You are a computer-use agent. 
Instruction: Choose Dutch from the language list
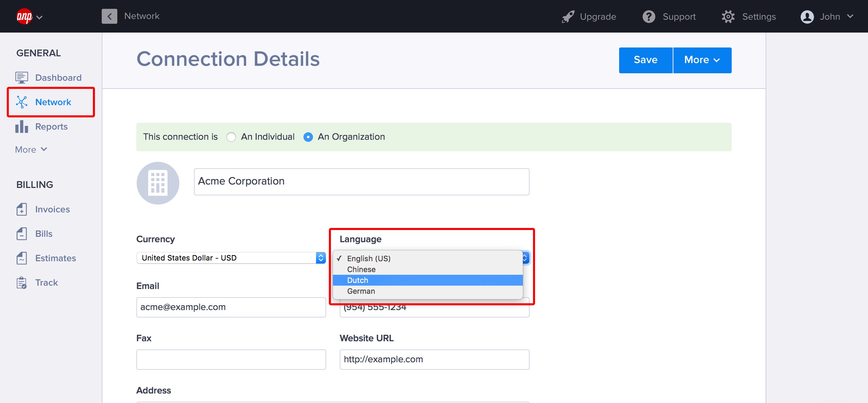tap(358, 280)
